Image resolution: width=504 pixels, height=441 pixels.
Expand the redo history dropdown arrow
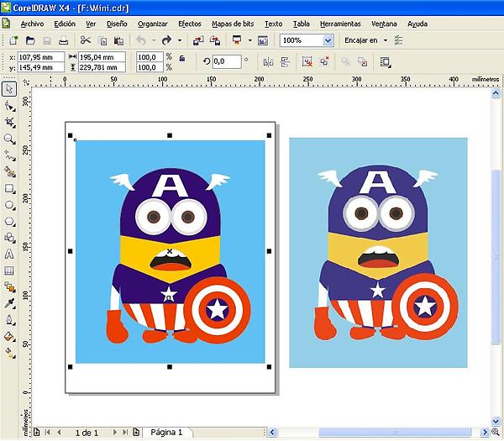coord(180,40)
